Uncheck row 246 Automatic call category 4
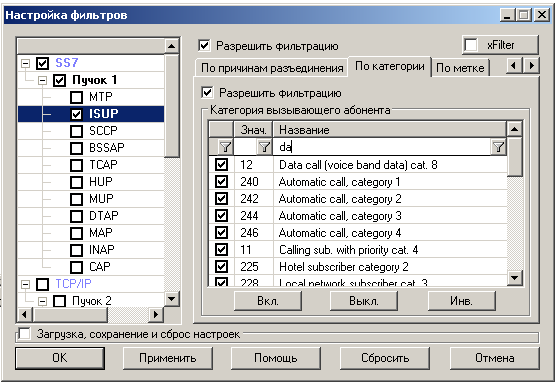 coord(222,233)
